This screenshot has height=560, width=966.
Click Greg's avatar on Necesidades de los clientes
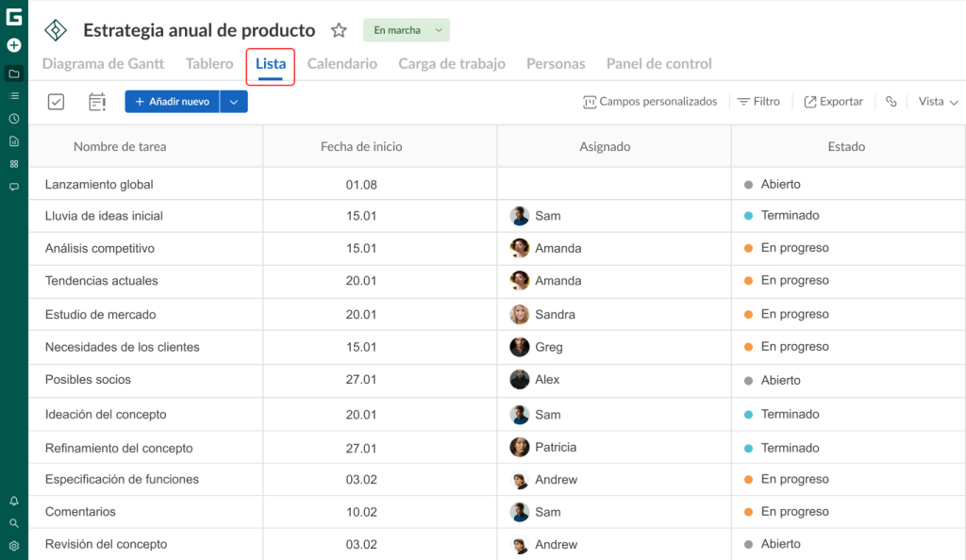point(520,347)
